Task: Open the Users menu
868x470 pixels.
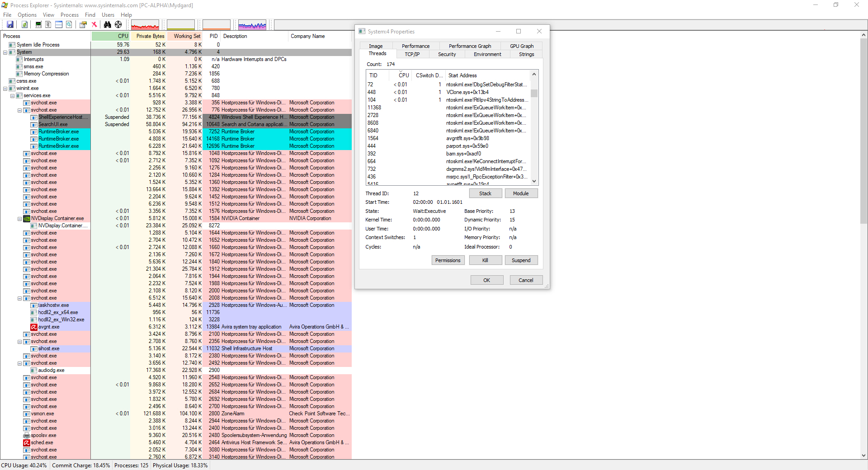Action: [108, 15]
